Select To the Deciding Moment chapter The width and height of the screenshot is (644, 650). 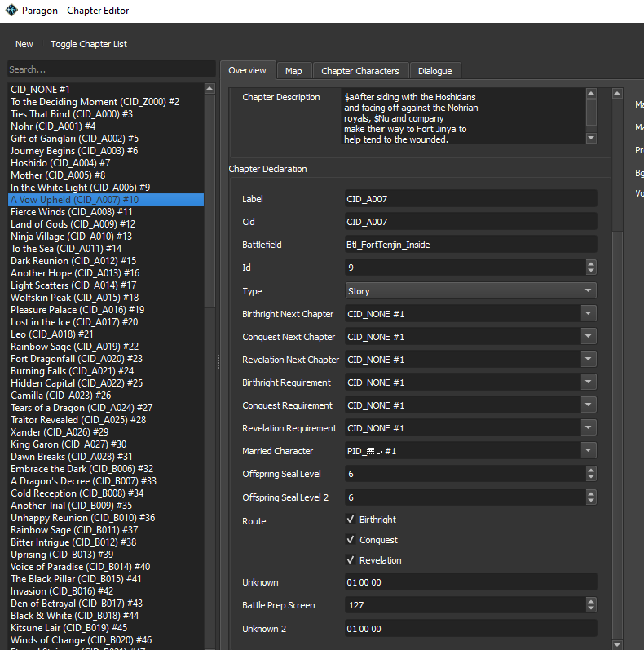(x=106, y=102)
